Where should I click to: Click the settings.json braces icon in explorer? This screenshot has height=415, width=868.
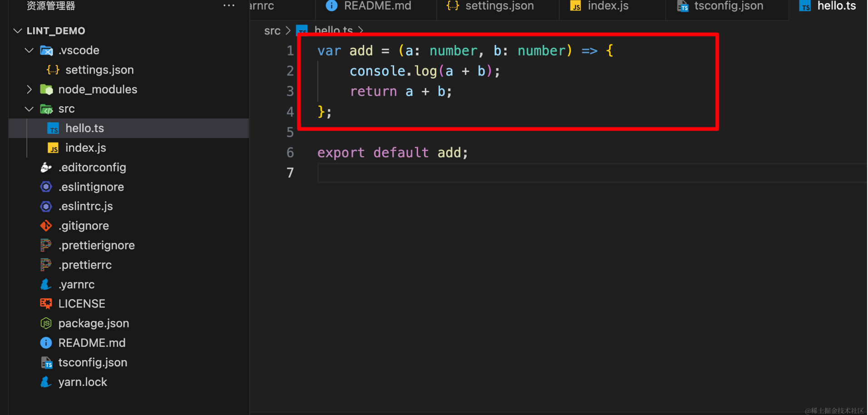53,70
